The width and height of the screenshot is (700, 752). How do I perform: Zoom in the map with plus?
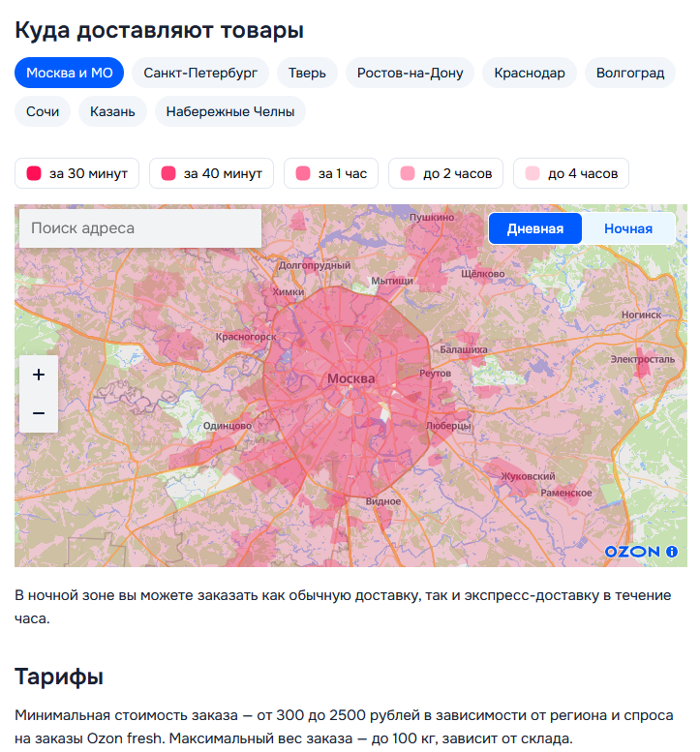pyautogui.click(x=39, y=375)
